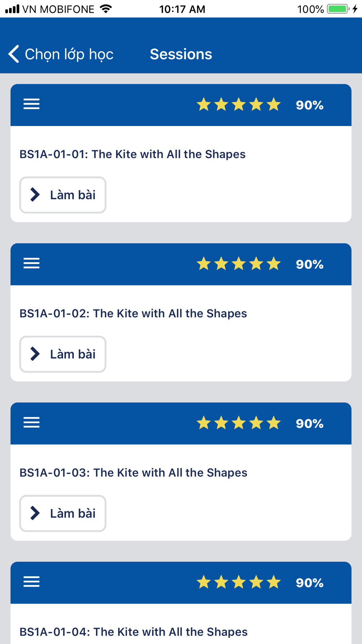
Task: Select title BS1A-01-01: The Kite with All the Shapes
Action: [x=132, y=154]
